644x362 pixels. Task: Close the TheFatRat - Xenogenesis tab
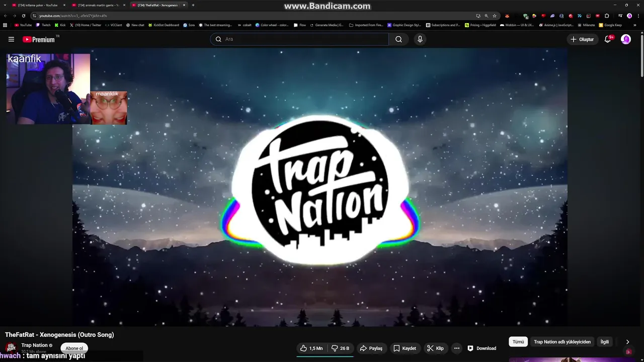pos(184,5)
